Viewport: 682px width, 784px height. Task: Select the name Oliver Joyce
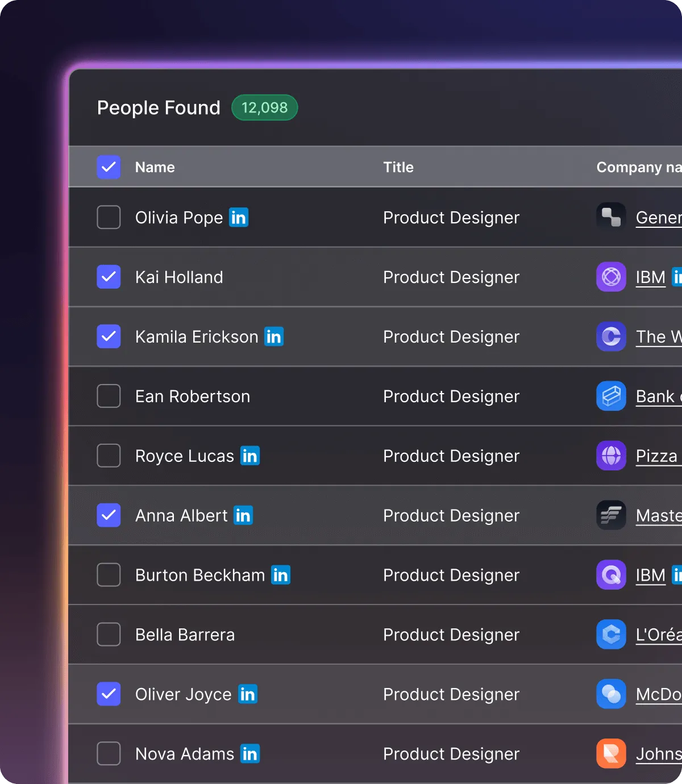[x=184, y=695]
